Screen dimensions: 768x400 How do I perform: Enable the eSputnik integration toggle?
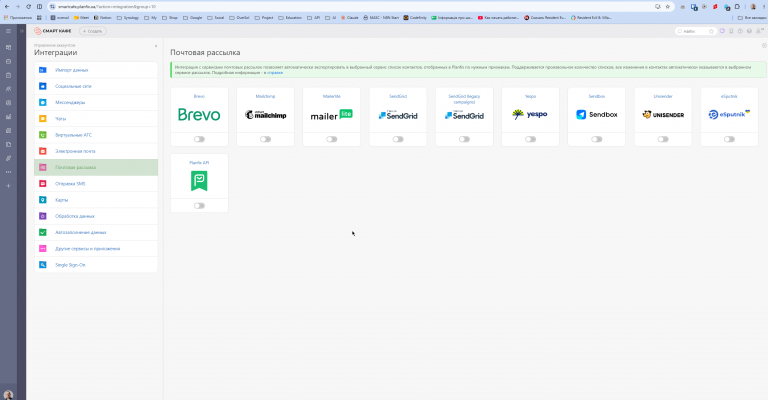[729, 139]
